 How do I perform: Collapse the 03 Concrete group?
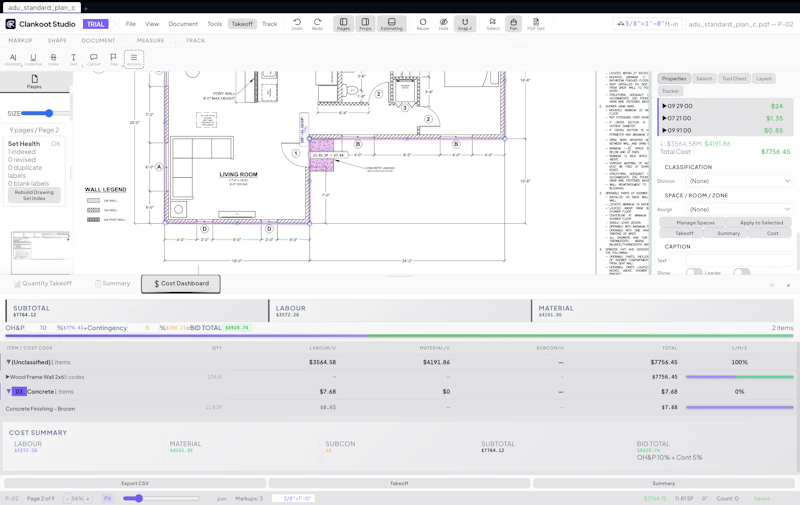(8, 392)
